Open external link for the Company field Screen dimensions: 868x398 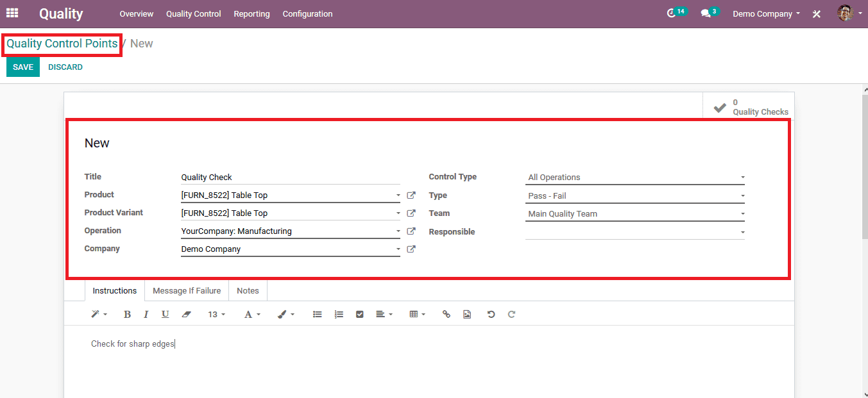pyautogui.click(x=411, y=249)
